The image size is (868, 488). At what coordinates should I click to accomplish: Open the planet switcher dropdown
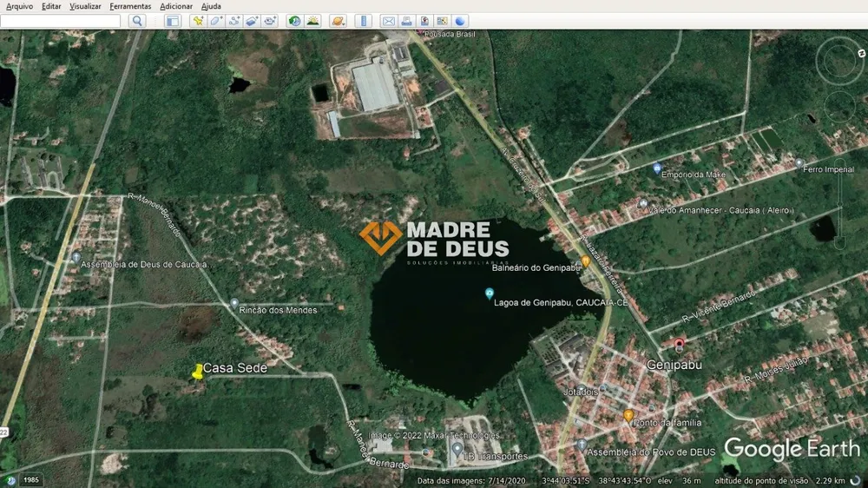pos(338,21)
